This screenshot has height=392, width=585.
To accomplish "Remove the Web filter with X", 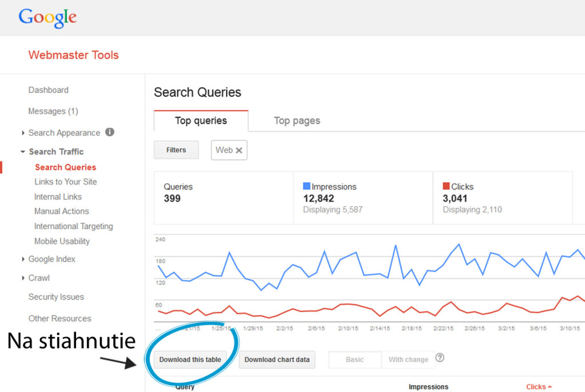I will click(x=239, y=150).
